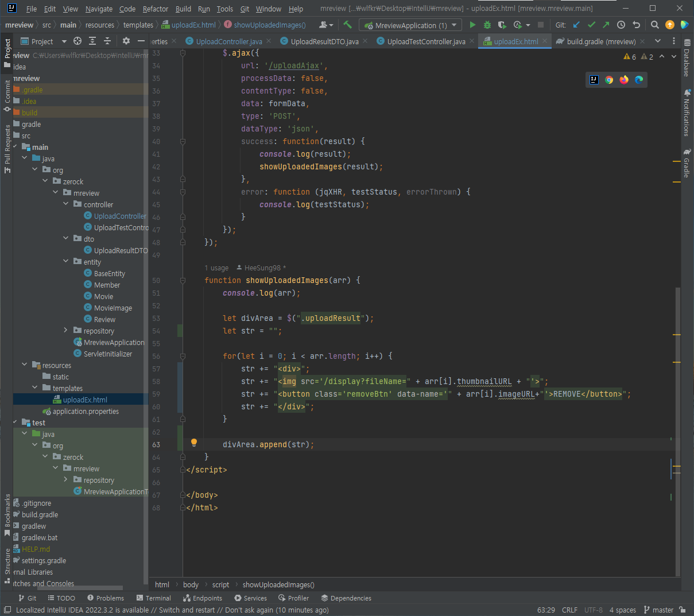The height and width of the screenshot is (616, 694).
Task: Open the File menu
Action: pos(32,9)
